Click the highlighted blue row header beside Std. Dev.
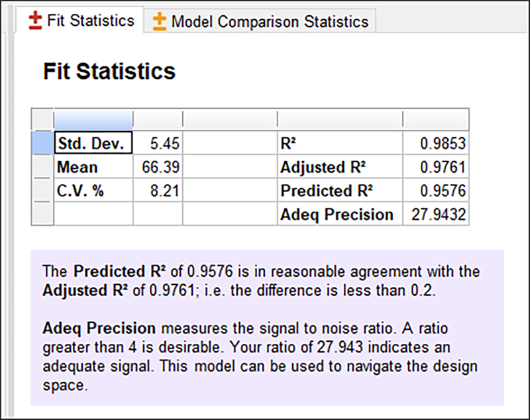The width and height of the screenshot is (530, 420). click(43, 142)
